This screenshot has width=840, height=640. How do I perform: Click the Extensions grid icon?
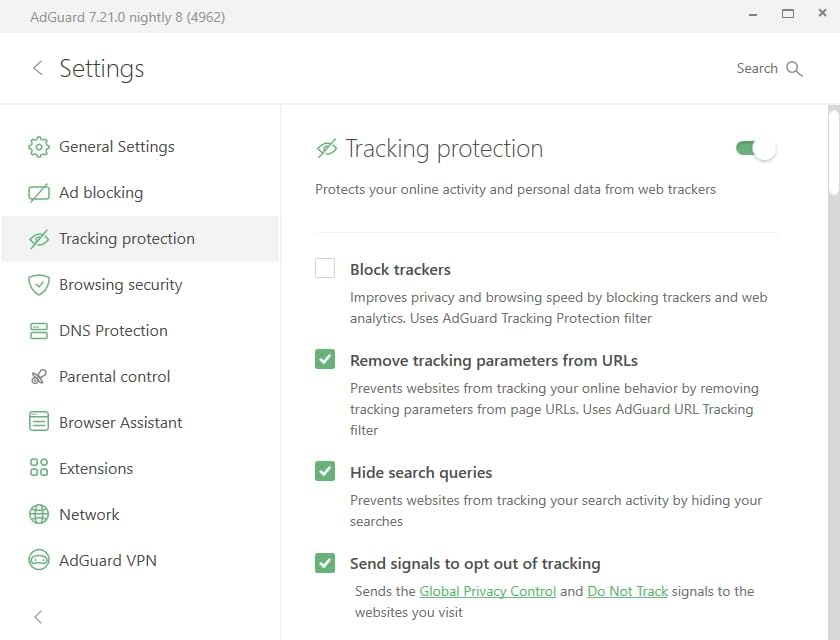pyautogui.click(x=39, y=469)
